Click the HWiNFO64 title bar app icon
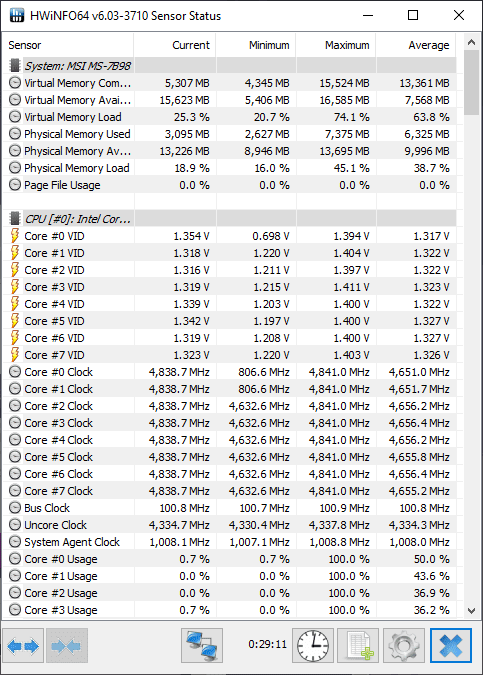The height and width of the screenshot is (675, 483). point(17,15)
